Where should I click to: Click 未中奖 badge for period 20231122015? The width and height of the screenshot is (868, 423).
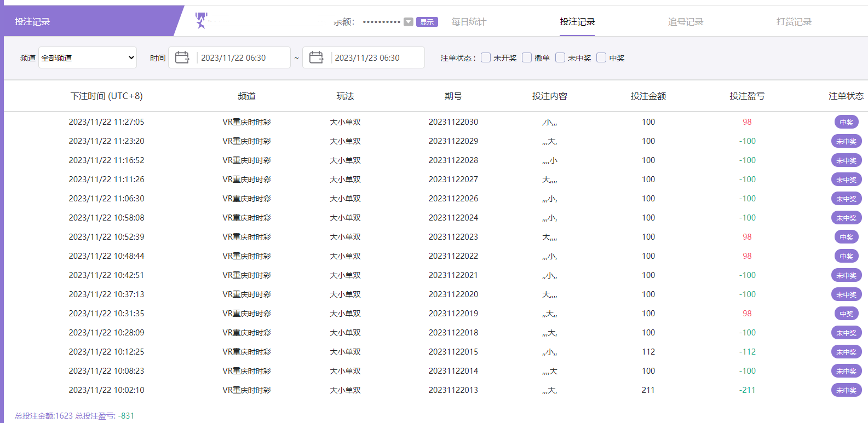pos(846,352)
